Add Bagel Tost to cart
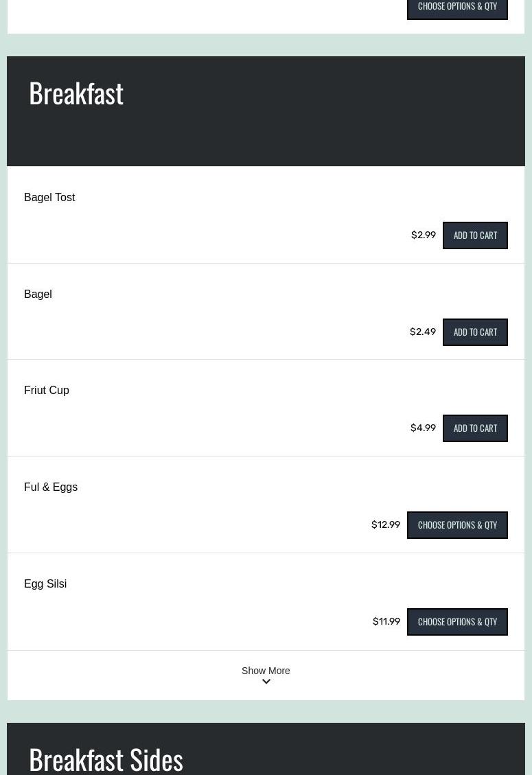The height and width of the screenshot is (775, 532). coord(475,235)
